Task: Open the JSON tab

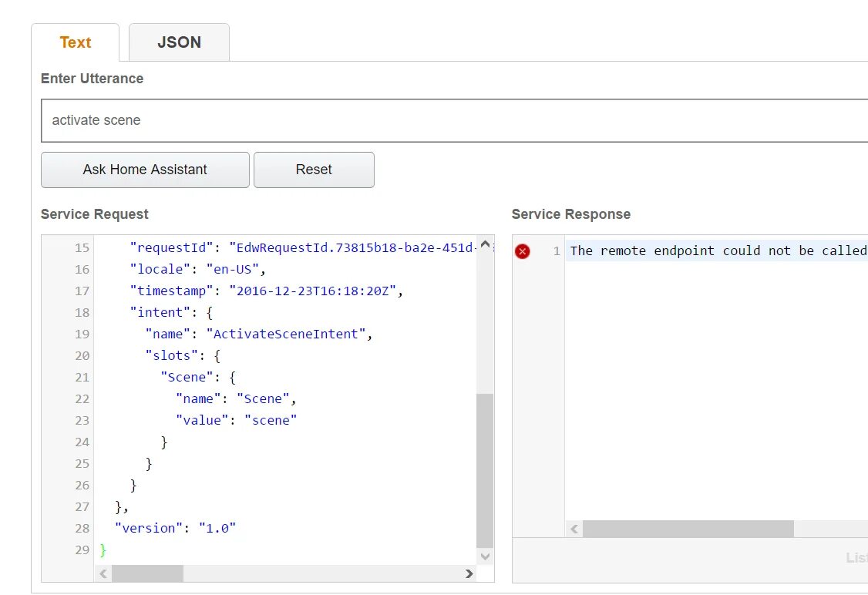Action: tap(179, 42)
